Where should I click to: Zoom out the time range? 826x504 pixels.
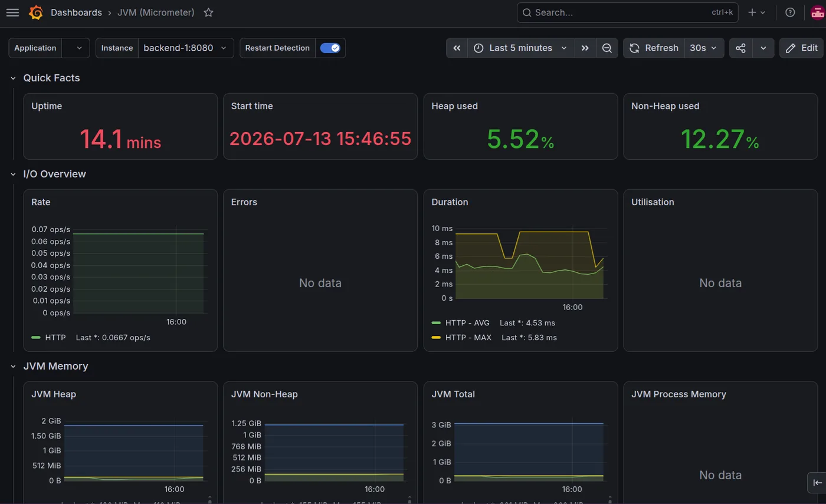607,48
